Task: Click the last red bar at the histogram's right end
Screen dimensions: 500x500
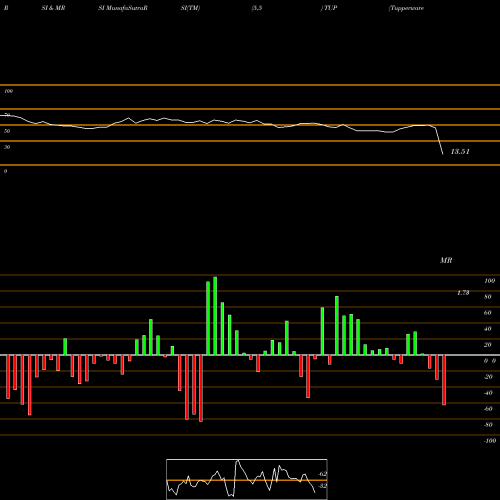Action: point(444,380)
